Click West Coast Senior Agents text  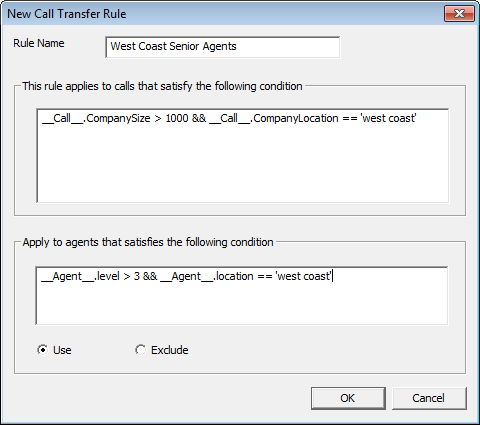tap(173, 46)
